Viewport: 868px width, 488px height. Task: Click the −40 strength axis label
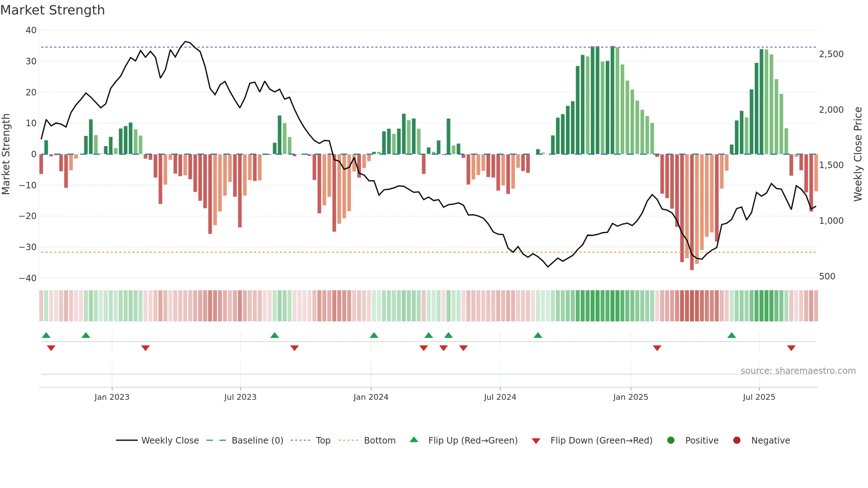click(x=28, y=278)
